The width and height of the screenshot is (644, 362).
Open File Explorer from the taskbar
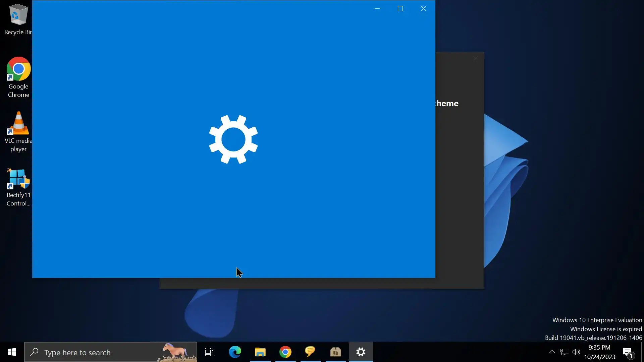pyautogui.click(x=260, y=352)
